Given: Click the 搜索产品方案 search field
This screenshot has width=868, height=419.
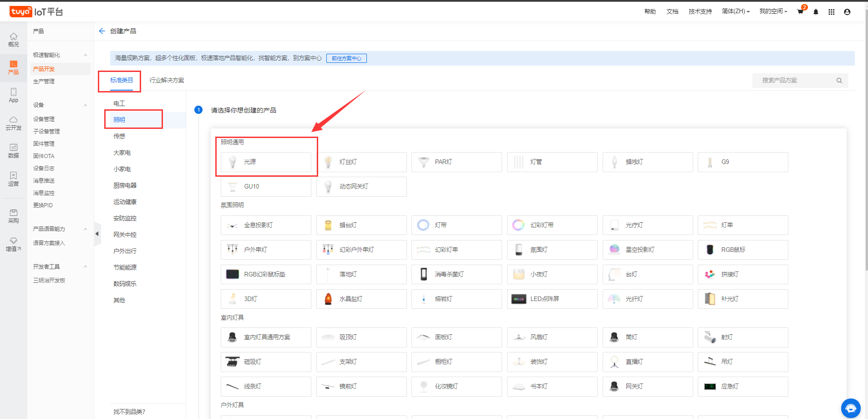Looking at the screenshot, I should 794,81.
